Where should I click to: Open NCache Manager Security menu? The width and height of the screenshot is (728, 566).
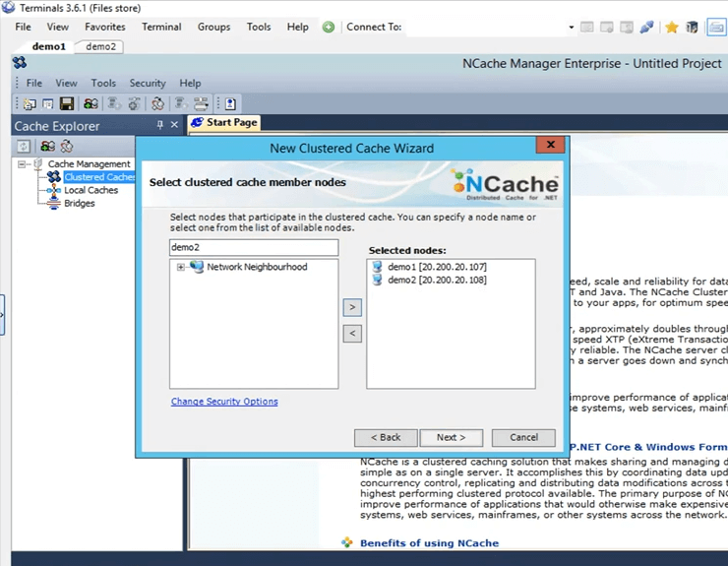click(x=148, y=84)
